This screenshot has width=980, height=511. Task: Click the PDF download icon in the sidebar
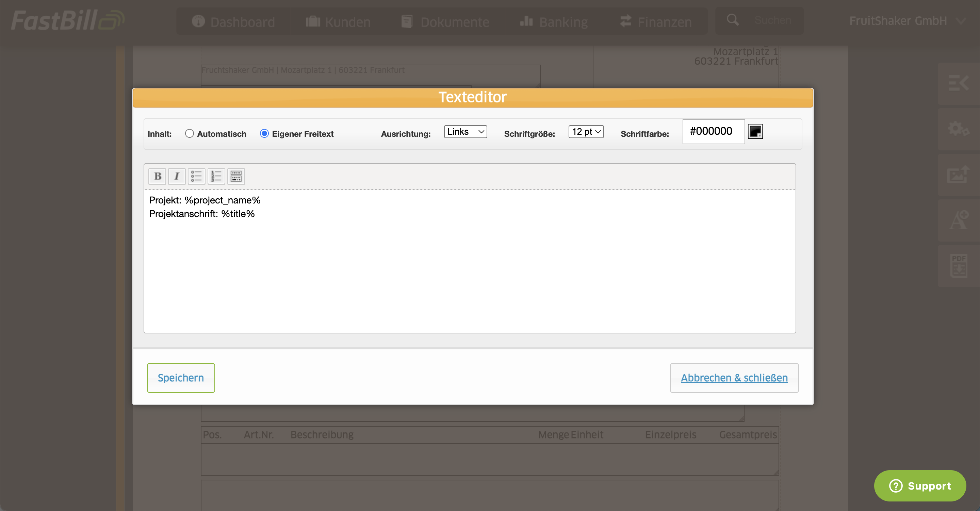click(x=959, y=266)
